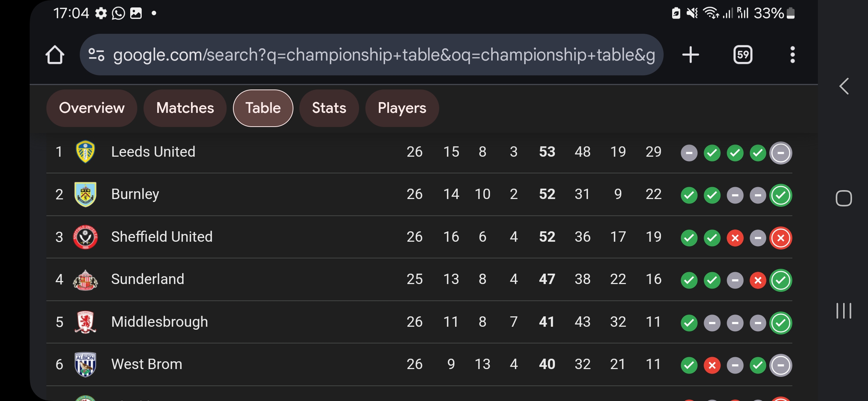Click the URL address bar text
The width and height of the screenshot is (868, 401).
click(x=384, y=55)
